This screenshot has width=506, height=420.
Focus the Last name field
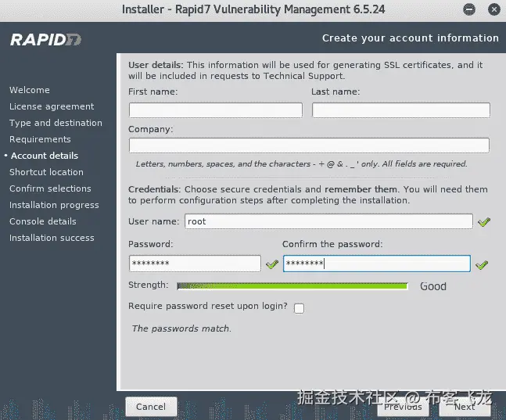(x=400, y=110)
